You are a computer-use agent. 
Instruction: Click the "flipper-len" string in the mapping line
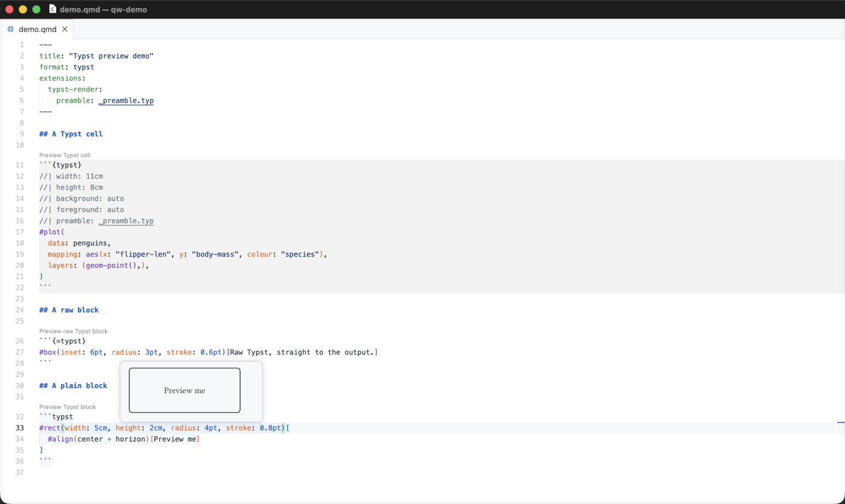[x=143, y=254]
